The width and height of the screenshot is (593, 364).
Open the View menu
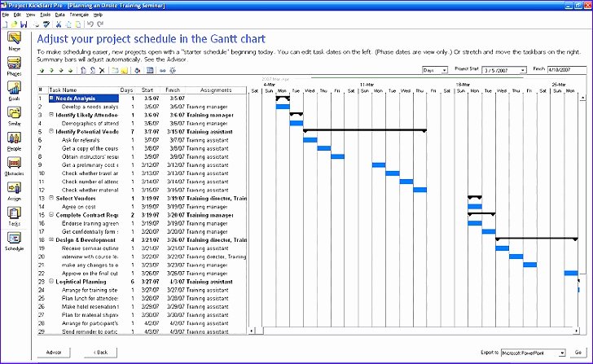tap(31, 15)
